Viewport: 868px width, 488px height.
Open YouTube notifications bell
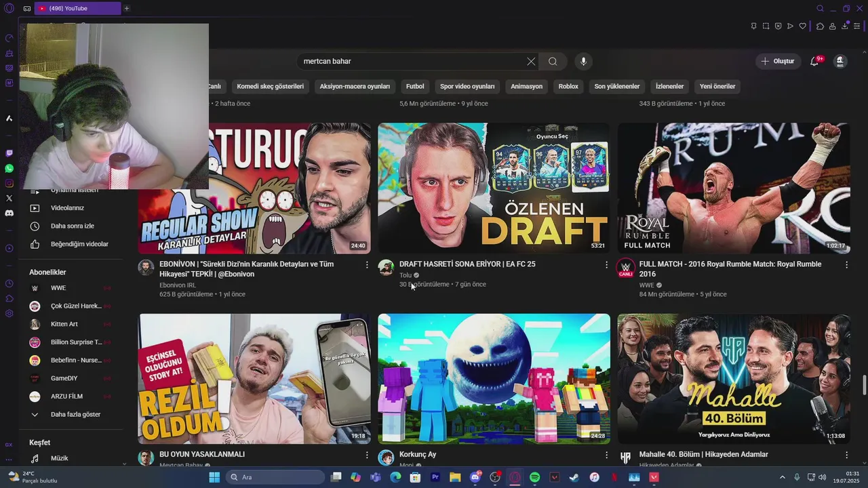click(814, 61)
